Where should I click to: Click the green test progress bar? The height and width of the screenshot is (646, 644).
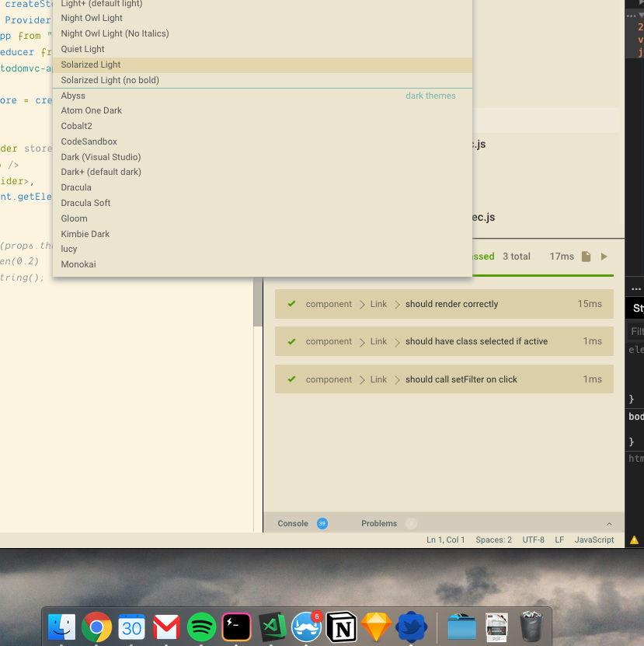tap(543, 275)
